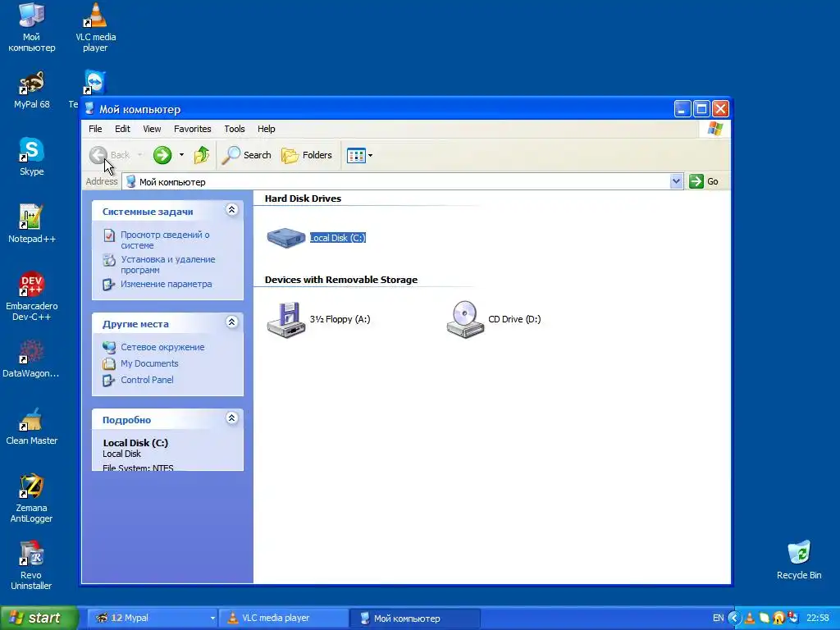Click Просмотр сведений о системе link
This screenshot has height=630, width=840.
164,240
